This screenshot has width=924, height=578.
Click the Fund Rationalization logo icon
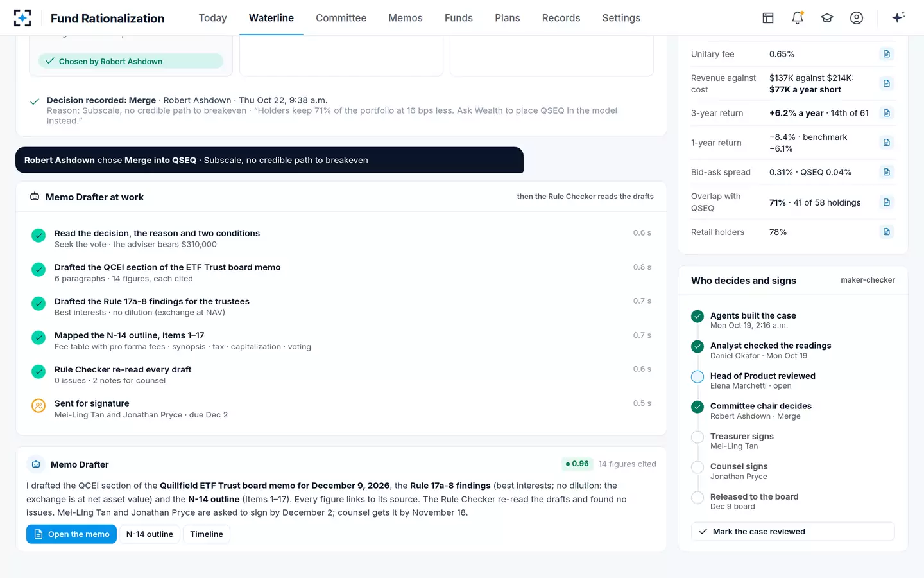click(x=22, y=18)
